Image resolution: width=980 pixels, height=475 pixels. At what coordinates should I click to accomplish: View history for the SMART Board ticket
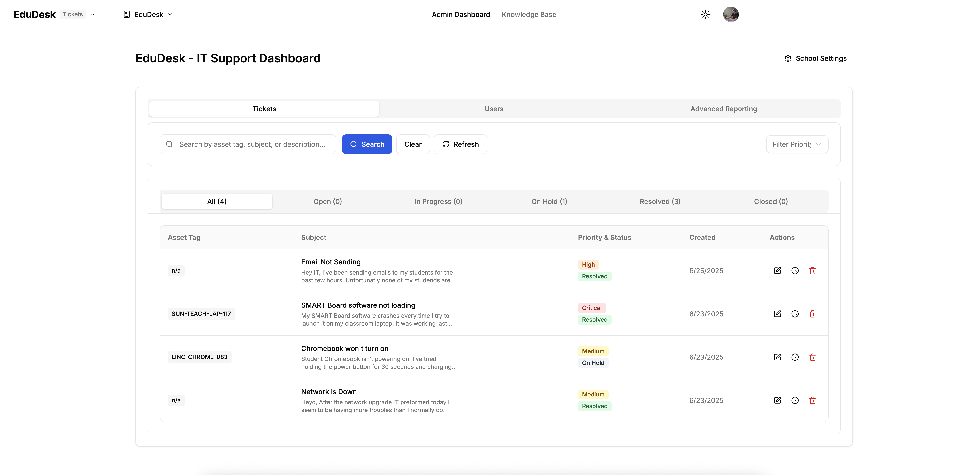(795, 314)
